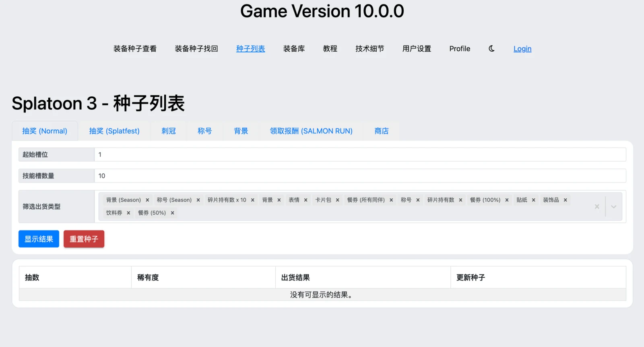Switch to 领取报酬 (SALMON RUN) tab
644x347 pixels.
[311, 131]
